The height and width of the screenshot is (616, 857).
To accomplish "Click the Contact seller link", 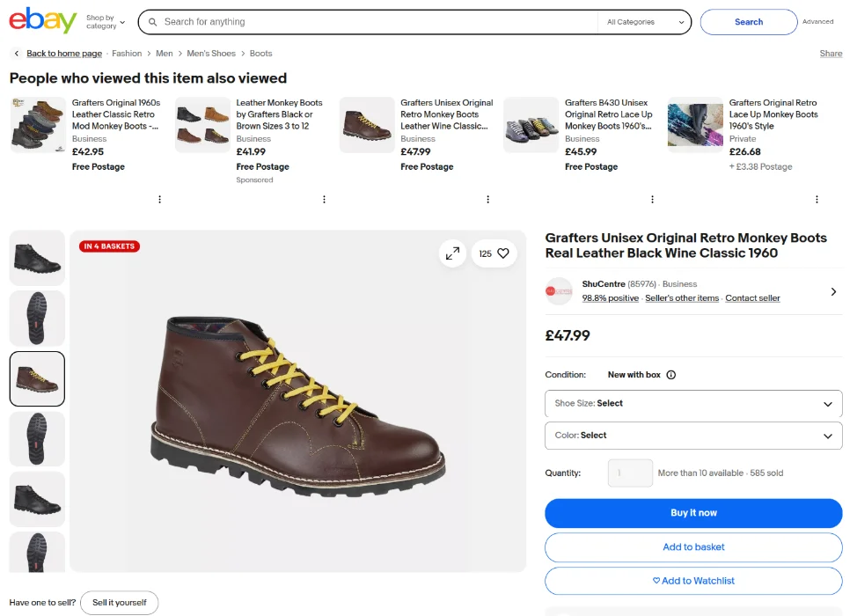I will (x=752, y=298).
